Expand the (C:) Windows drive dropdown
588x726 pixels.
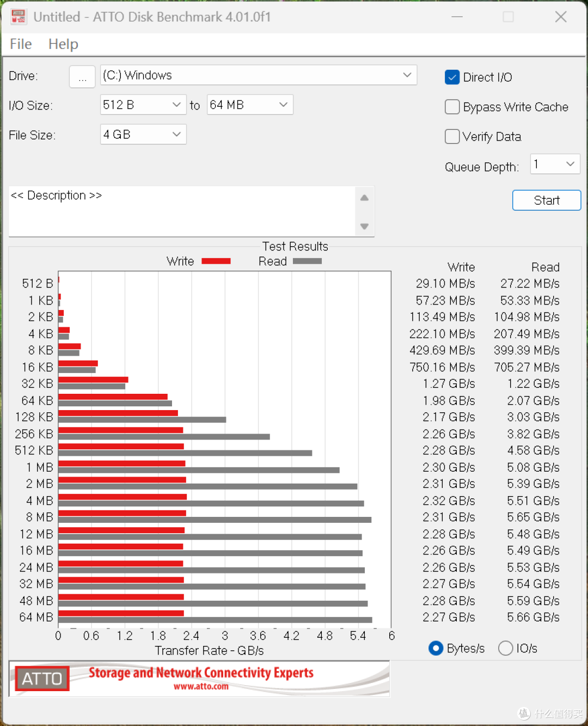(259, 75)
